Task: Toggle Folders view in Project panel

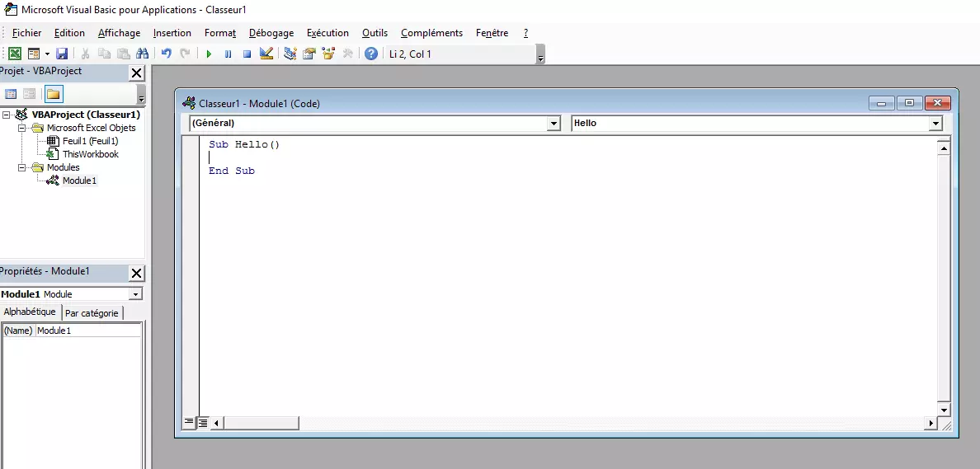Action: point(54,94)
